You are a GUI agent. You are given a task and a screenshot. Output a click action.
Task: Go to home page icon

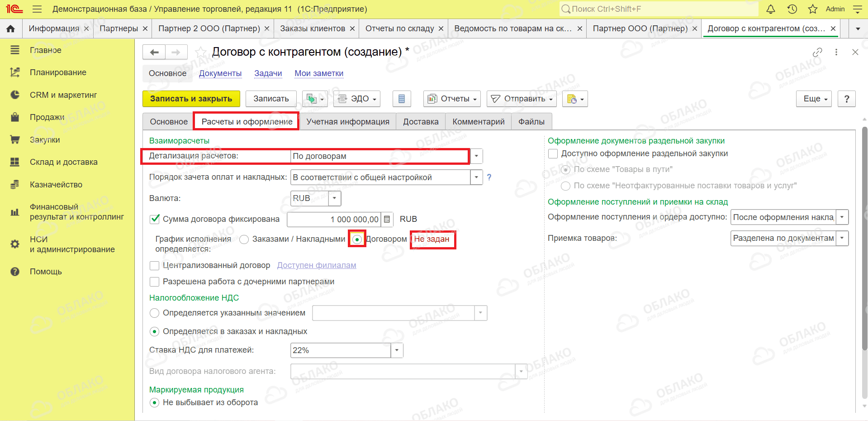[x=11, y=29]
